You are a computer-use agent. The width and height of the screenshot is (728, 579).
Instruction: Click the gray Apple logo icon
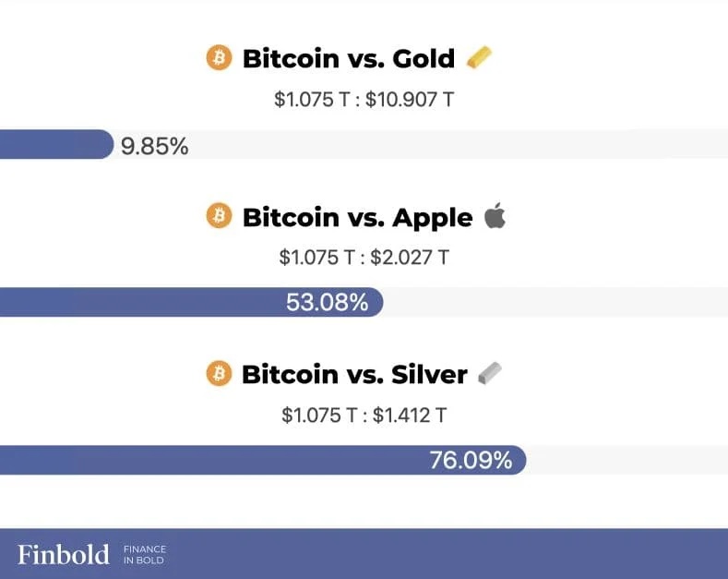click(x=495, y=215)
